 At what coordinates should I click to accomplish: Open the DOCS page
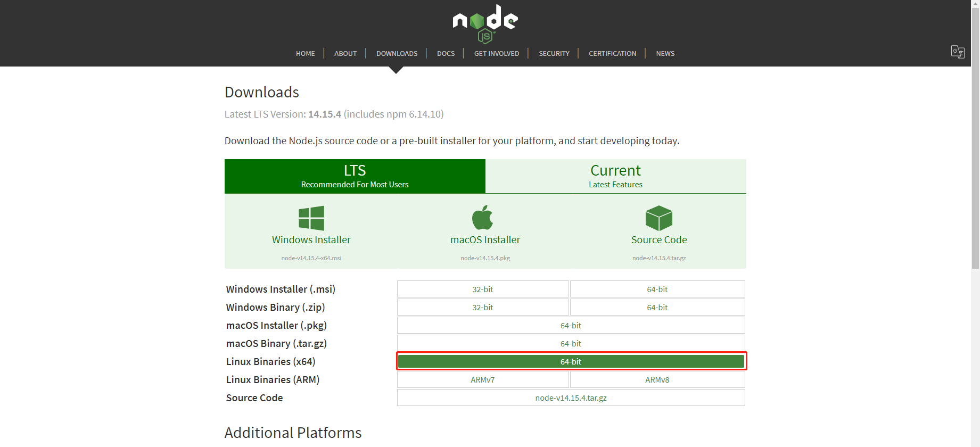click(446, 53)
